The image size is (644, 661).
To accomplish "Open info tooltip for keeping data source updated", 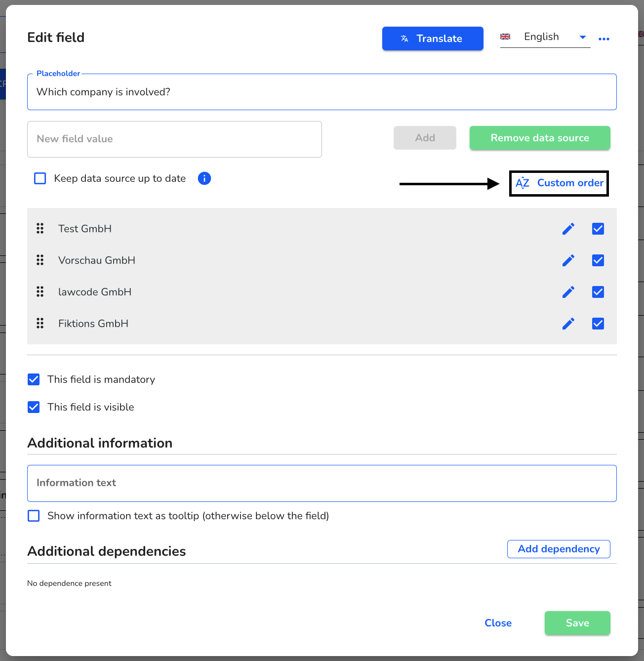I will point(204,178).
